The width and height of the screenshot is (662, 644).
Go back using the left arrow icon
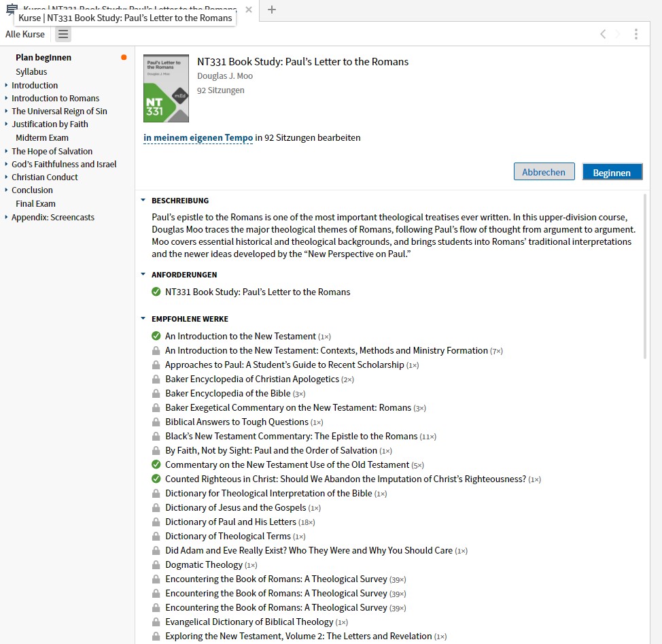tap(603, 34)
